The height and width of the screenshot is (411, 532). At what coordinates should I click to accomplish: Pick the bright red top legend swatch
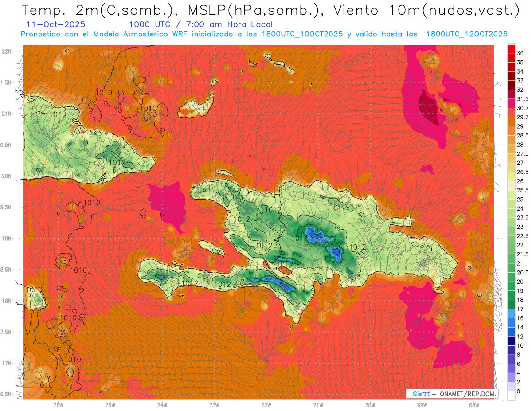511,49
